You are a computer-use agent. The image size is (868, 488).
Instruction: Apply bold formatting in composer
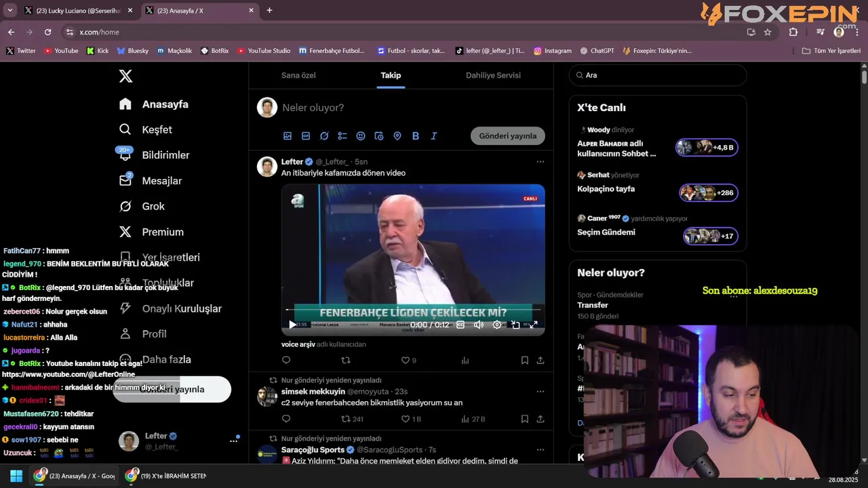point(416,136)
